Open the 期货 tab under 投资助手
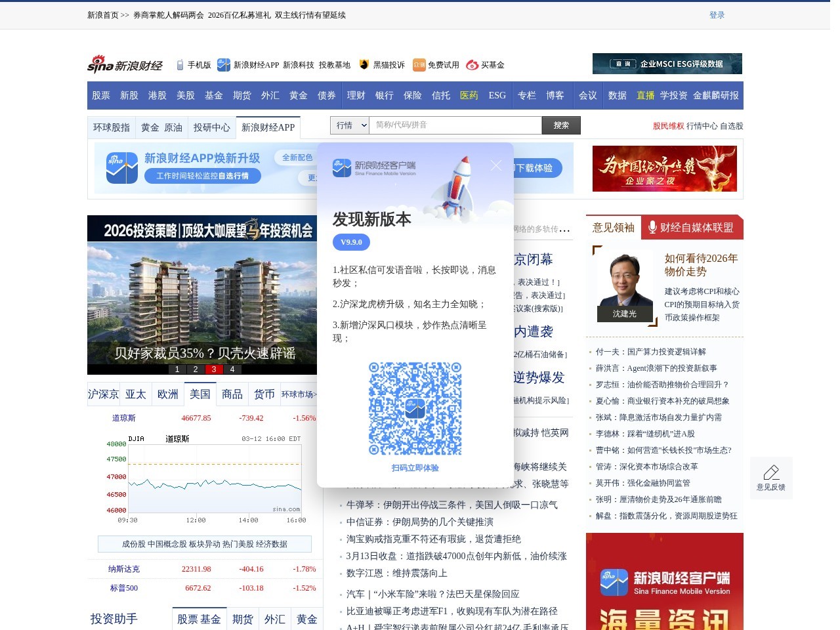This screenshot has width=840, height=630. coord(243,619)
